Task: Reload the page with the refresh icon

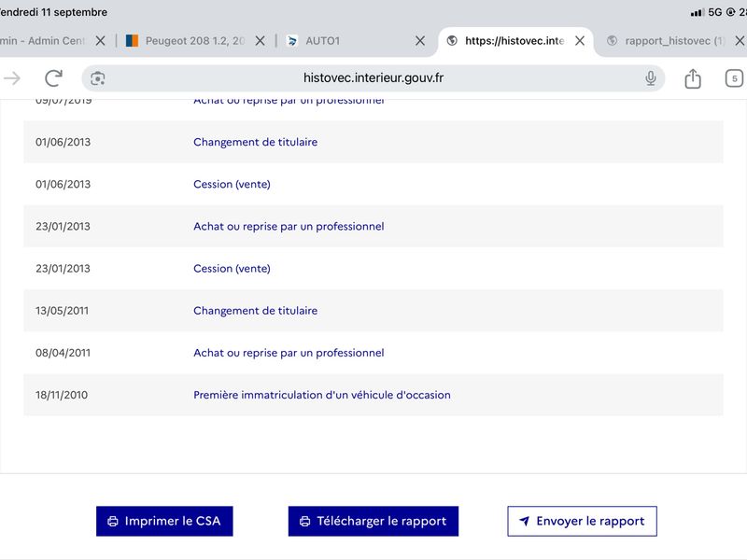Action: pos(53,78)
